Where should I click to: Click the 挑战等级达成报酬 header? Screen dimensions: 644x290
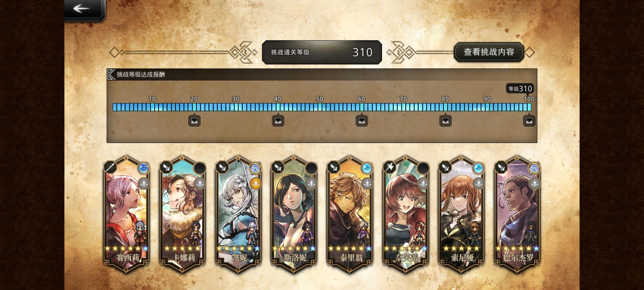click(x=141, y=75)
